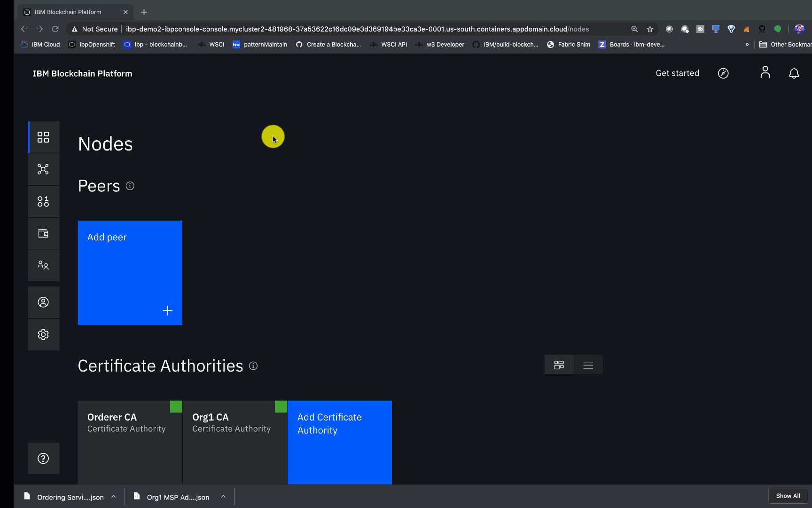
Task: Open the notifications bell icon
Action: 794,73
